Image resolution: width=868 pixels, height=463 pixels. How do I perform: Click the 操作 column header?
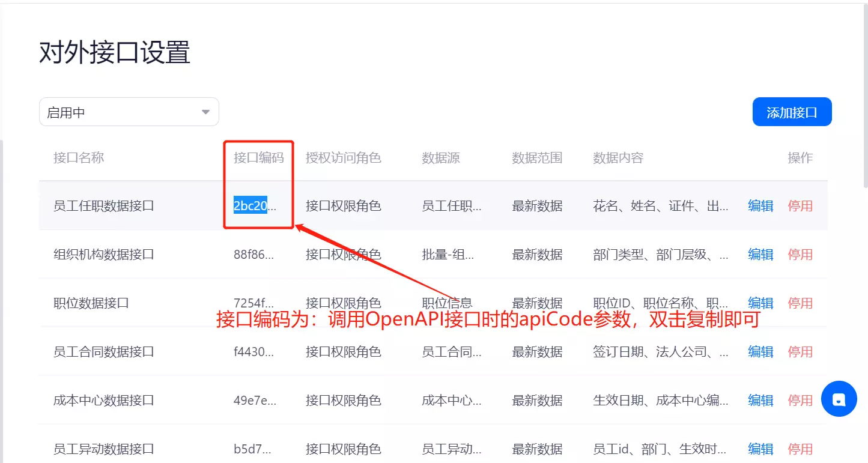click(800, 158)
